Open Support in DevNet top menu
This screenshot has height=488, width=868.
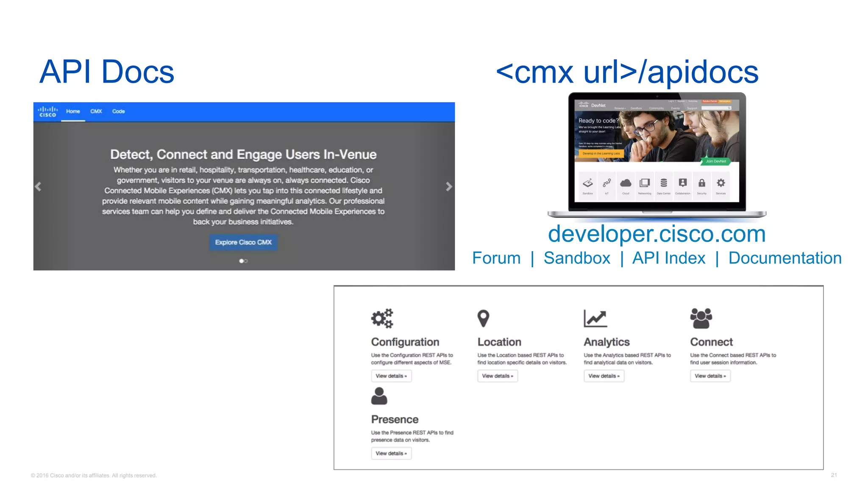tap(692, 108)
